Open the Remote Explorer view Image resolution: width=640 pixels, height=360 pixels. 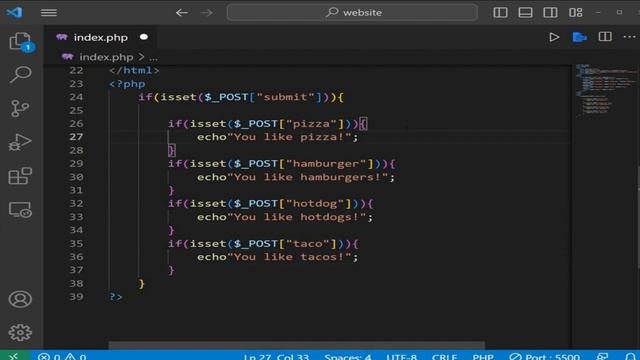(x=20, y=210)
